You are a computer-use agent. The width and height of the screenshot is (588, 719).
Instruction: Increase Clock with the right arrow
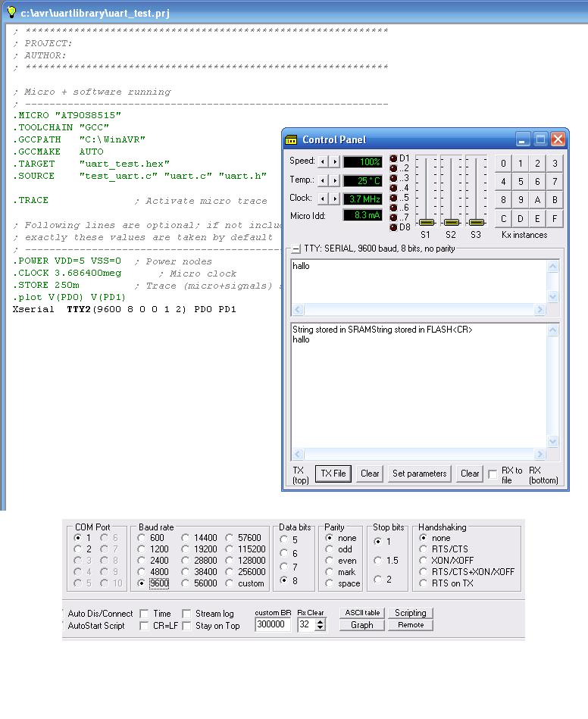[335, 199]
